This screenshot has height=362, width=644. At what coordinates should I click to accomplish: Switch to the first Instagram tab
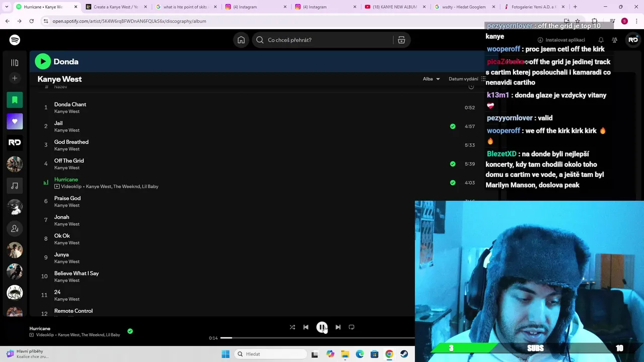255,7
